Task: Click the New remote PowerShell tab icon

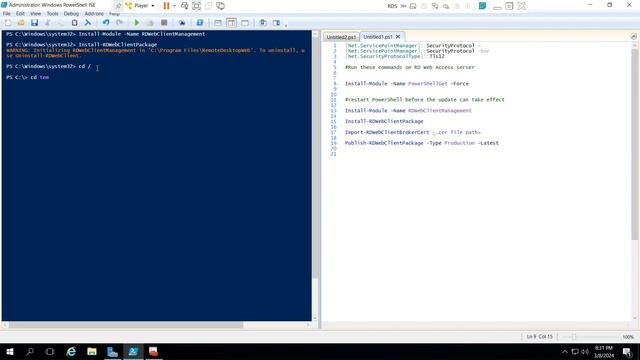Action: [x=182, y=23]
